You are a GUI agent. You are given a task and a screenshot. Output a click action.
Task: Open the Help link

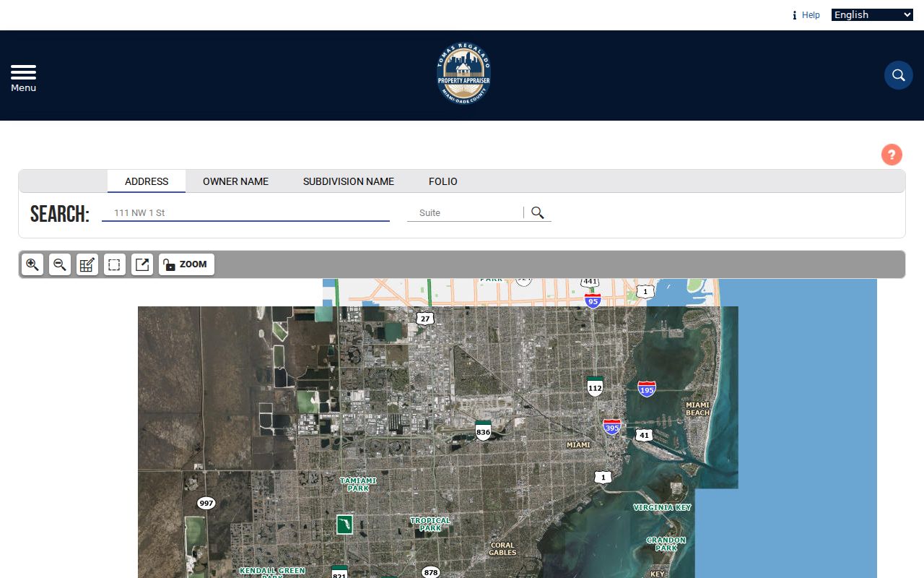[x=806, y=15]
